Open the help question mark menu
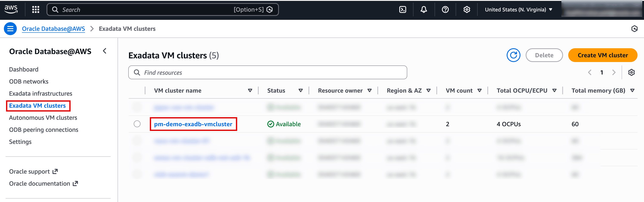 pyautogui.click(x=445, y=9)
